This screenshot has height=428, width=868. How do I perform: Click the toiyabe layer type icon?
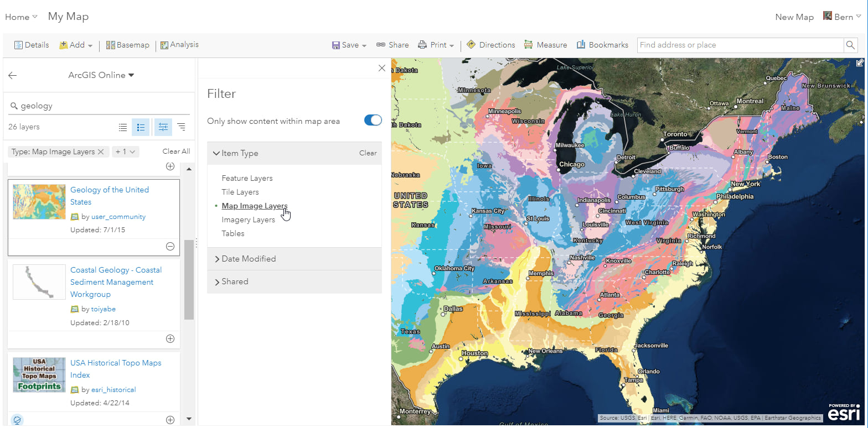pos(75,309)
